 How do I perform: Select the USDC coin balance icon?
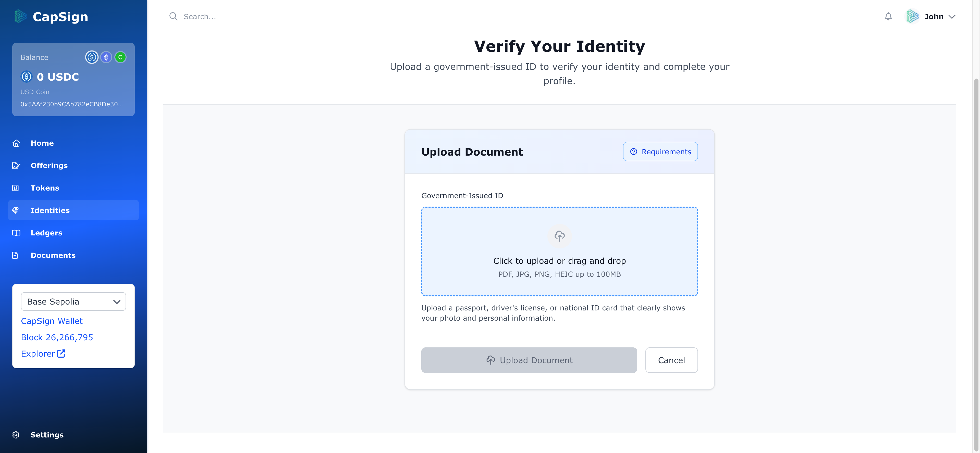(x=92, y=57)
